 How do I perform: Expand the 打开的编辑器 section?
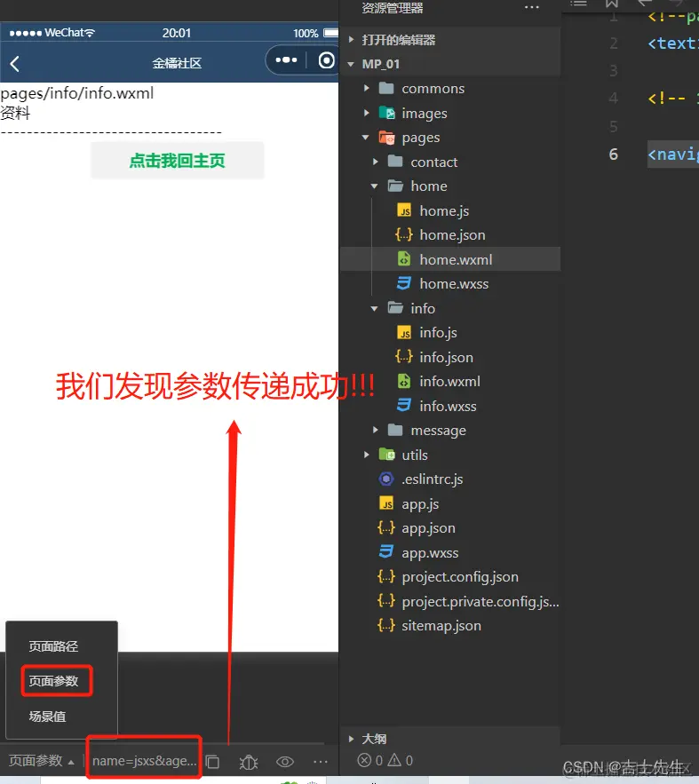351,39
